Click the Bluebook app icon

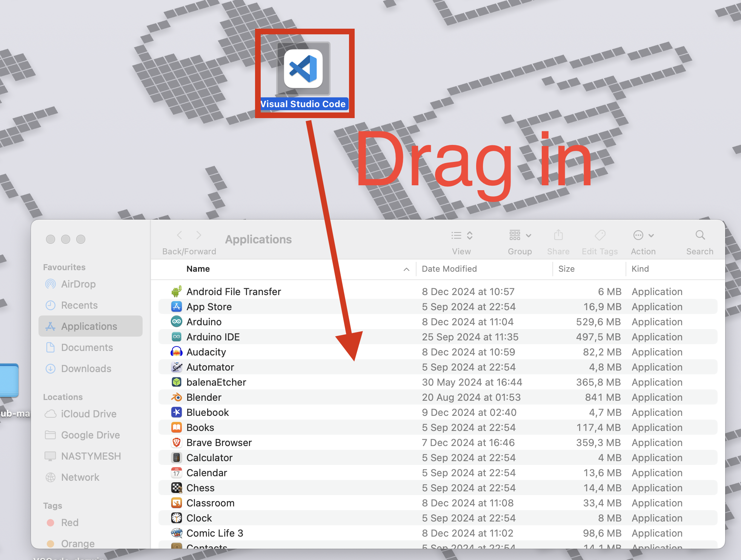(176, 412)
